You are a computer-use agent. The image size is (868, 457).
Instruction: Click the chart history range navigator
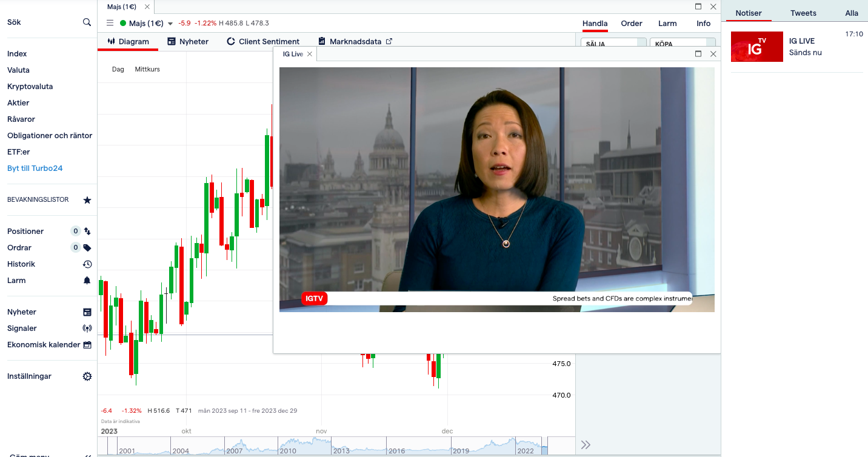(x=327, y=447)
